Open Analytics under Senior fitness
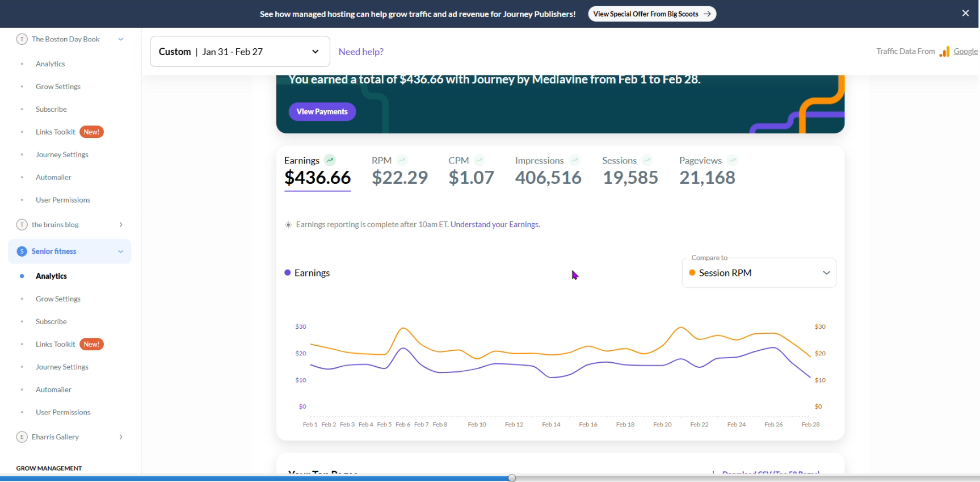The width and height of the screenshot is (980, 482). pos(51,276)
